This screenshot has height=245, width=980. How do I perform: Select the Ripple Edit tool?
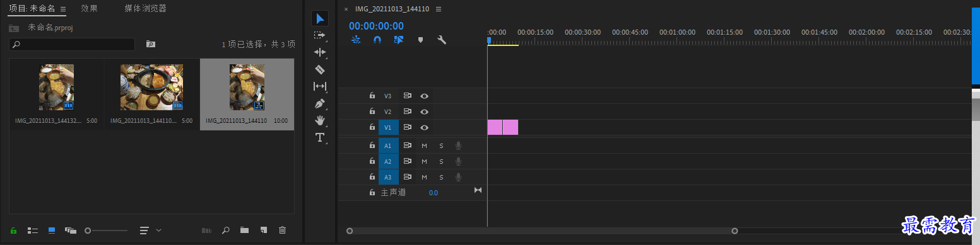tap(320, 52)
